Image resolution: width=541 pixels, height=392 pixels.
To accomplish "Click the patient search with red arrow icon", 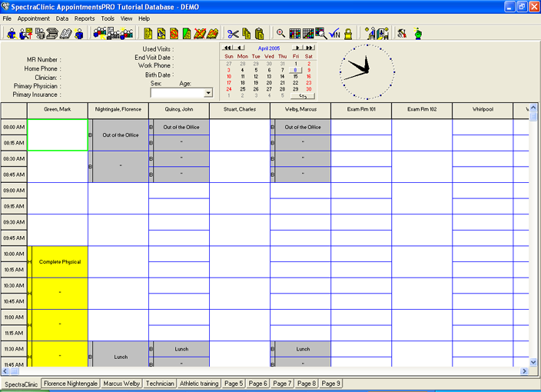I will [26, 34].
